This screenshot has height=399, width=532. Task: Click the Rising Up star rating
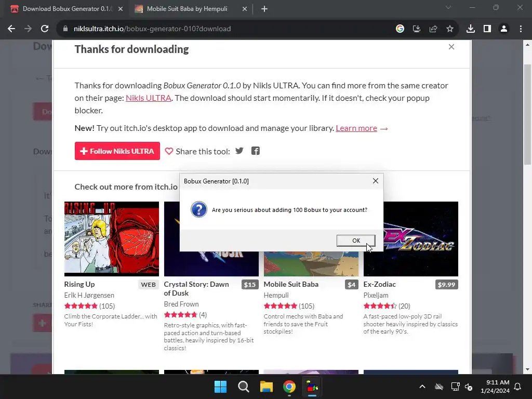tap(81, 306)
